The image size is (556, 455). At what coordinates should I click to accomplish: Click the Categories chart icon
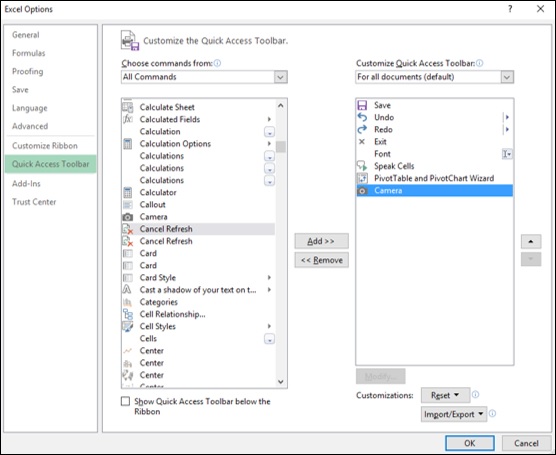click(x=127, y=302)
